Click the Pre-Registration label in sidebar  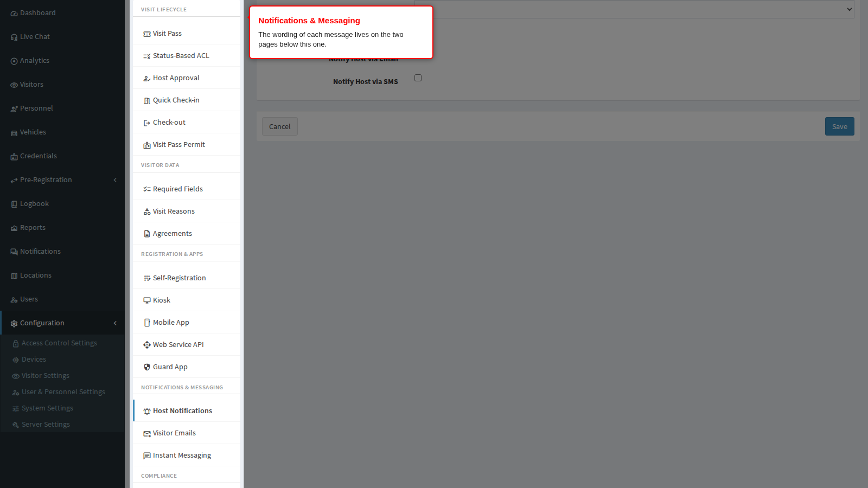[x=46, y=180]
